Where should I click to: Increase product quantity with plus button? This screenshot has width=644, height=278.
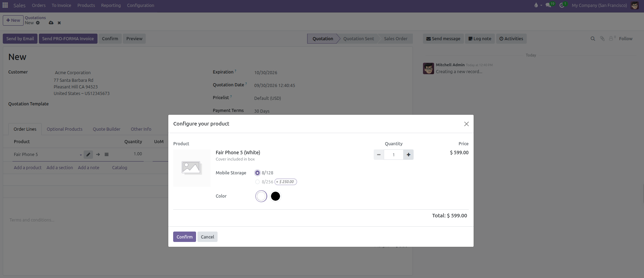click(408, 155)
